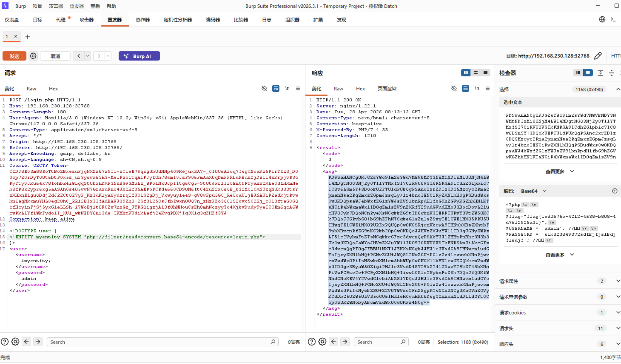Jump to next response search match

(x=345, y=342)
